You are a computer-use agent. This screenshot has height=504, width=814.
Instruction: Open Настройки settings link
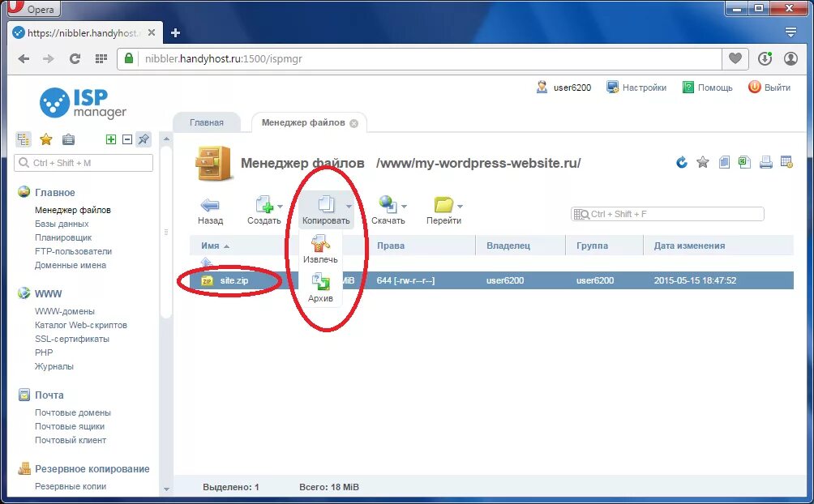636,88
